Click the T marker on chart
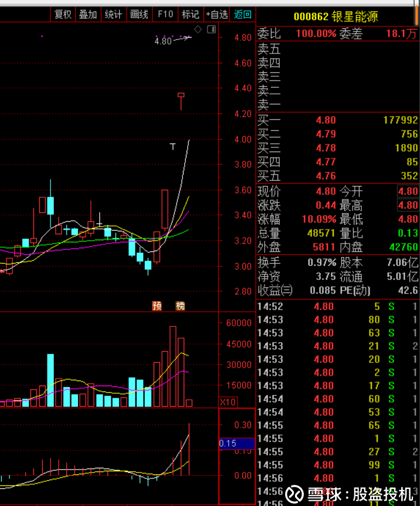420x506 pixels. pos(172,147)
